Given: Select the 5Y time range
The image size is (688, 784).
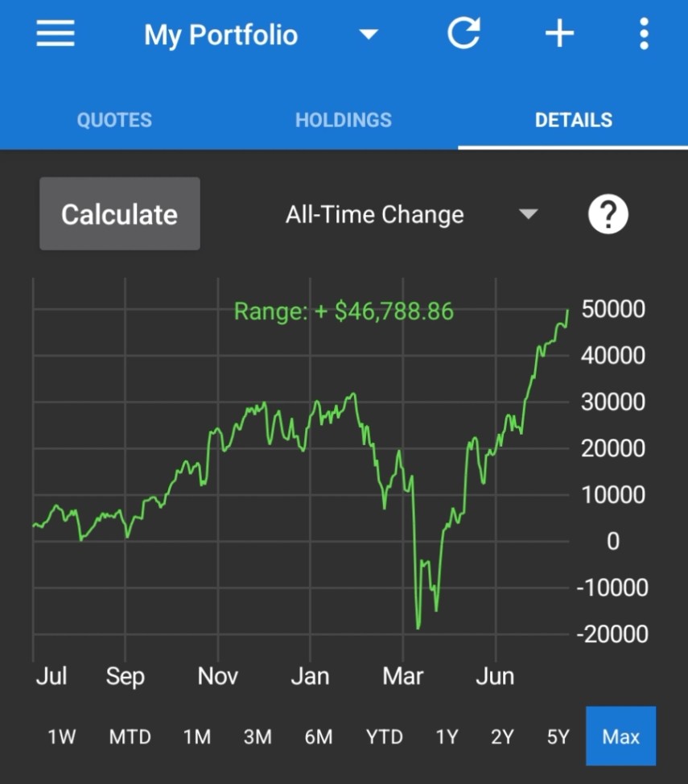Looking at the screenshot, I should pyautogui.click(x=558, y=737).
